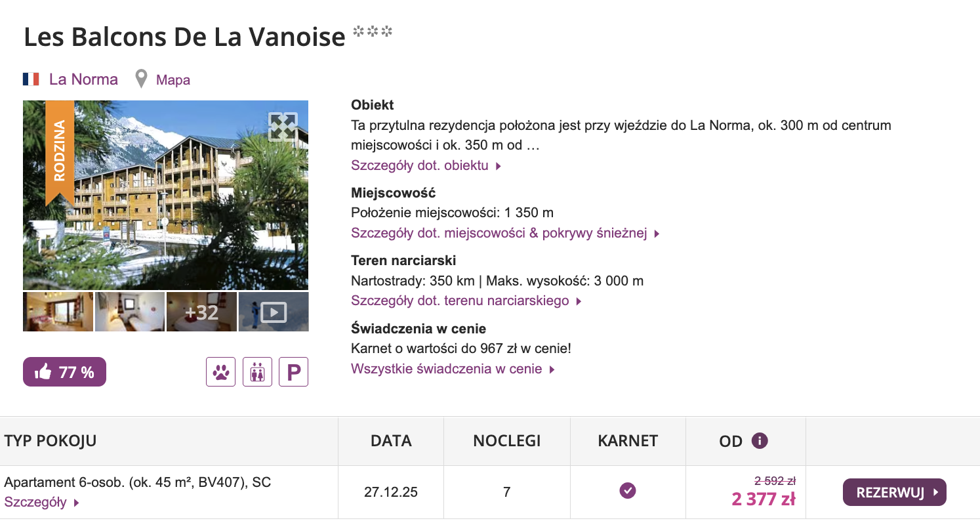Open the Mapa link

[x=173, y=81]
